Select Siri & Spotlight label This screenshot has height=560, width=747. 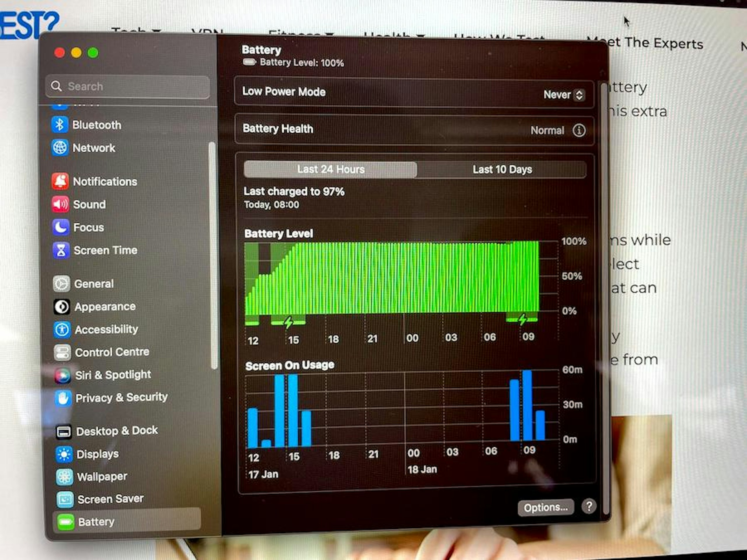click(x=113, y=375)
